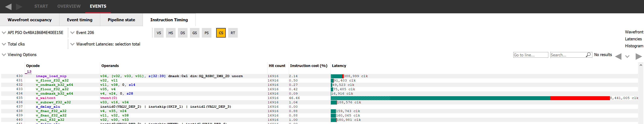Viewport: 644px width, 124px height.
Task: Switch to the Wavefront occupancy tab
Action: [29, 20]
